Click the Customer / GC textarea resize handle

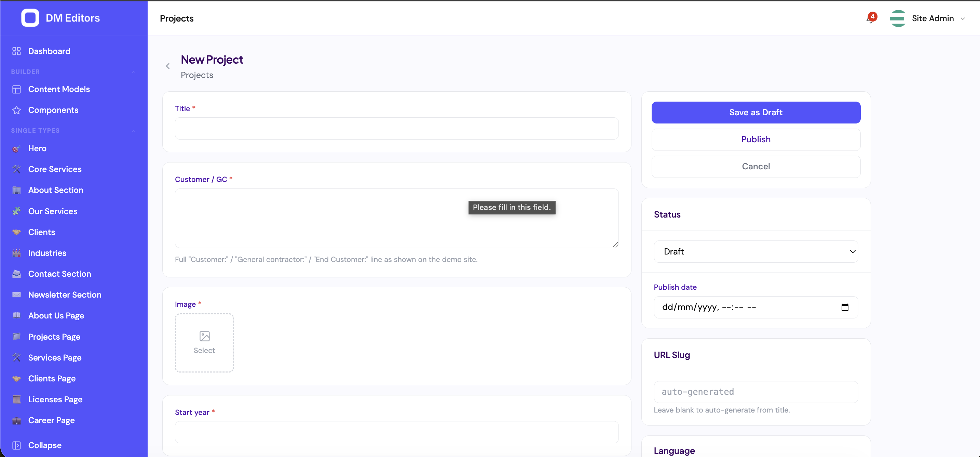[615, 245]
